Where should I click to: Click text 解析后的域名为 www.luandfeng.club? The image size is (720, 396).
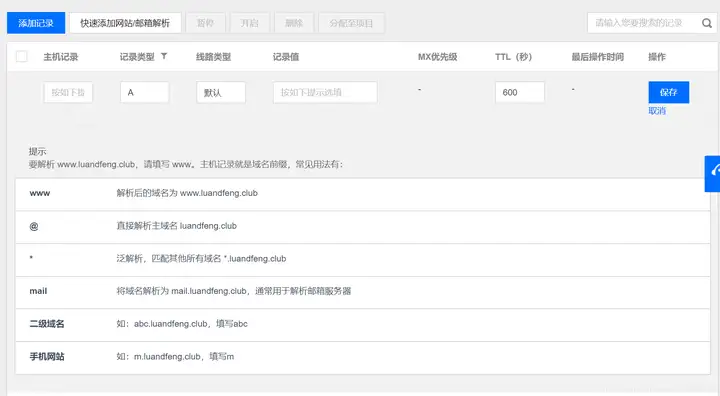pyautogui.click(x=187, y=193)
